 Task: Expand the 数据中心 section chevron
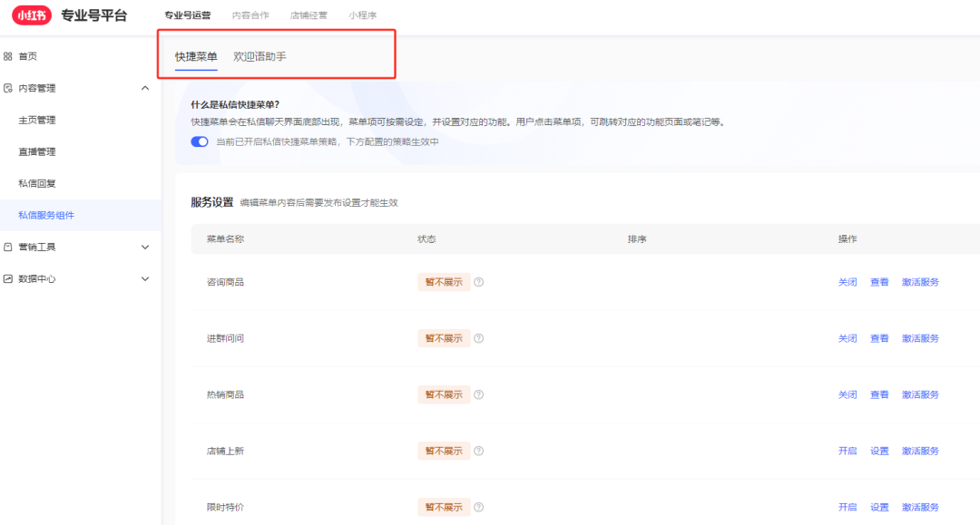pos(145,278)
